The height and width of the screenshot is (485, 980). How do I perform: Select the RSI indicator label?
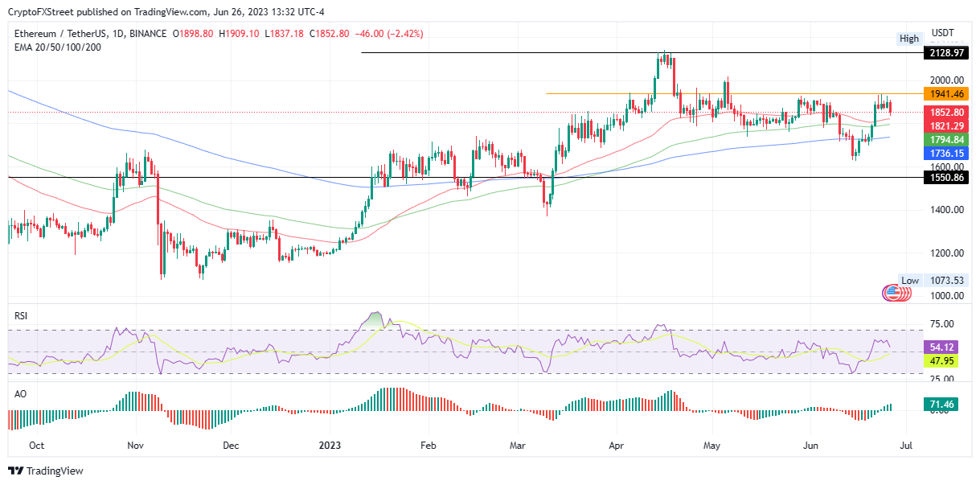pyautogui.click(x=22, y=316)
